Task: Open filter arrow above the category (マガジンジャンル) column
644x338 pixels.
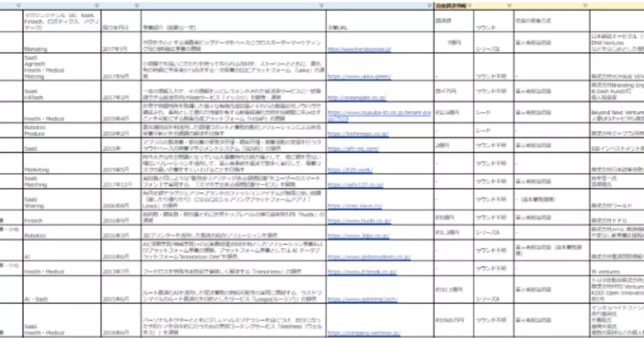Action: pos(97,6)
